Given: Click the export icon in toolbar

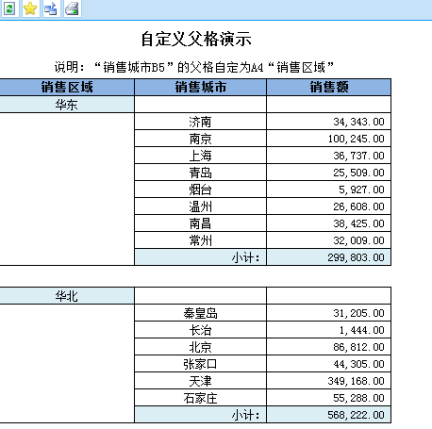Looking at the screenshot, I should 51,8.
